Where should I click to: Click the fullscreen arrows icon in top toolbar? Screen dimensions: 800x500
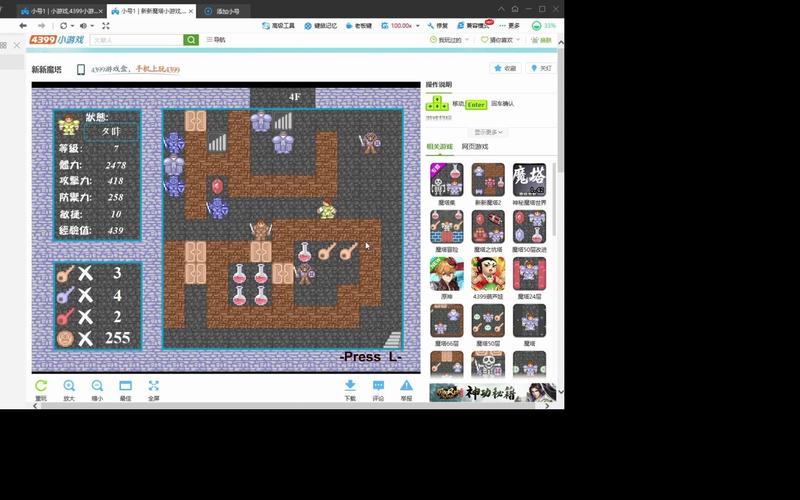click(x=106, y=26)
